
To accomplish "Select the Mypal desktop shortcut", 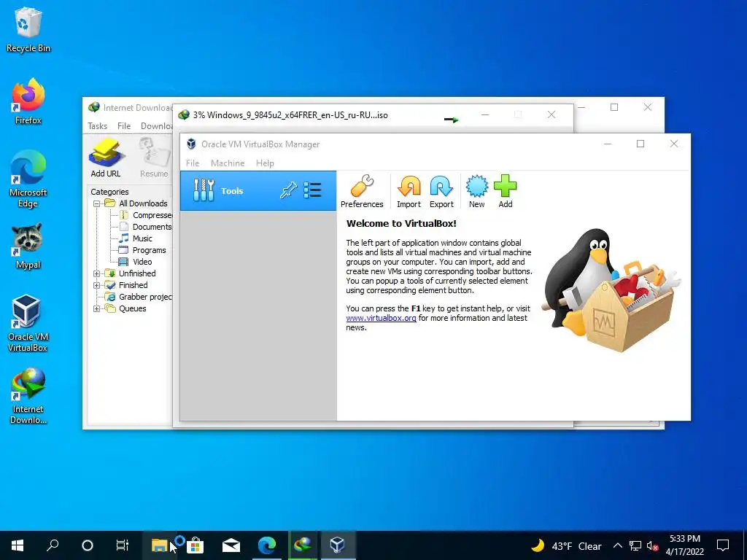I will click(28, 246).
